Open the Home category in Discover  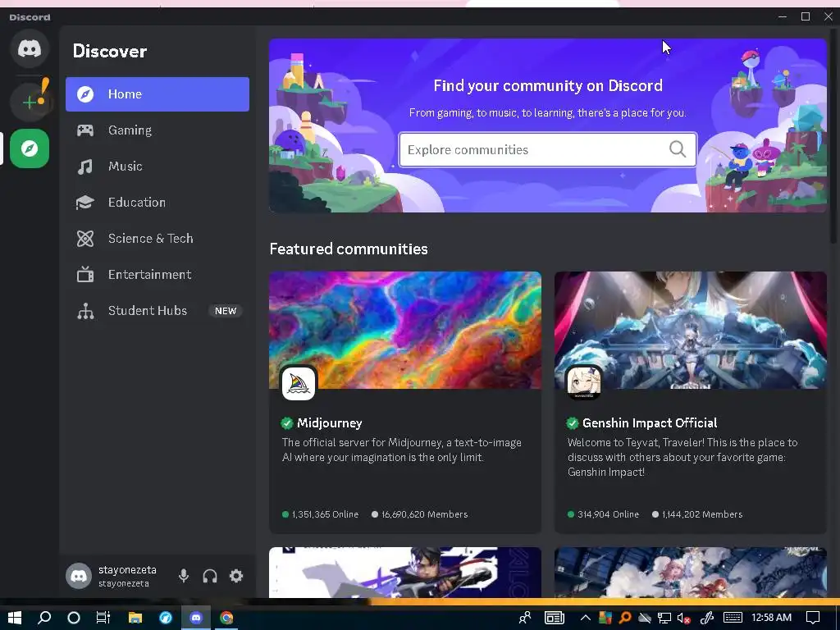pos(157,94)
